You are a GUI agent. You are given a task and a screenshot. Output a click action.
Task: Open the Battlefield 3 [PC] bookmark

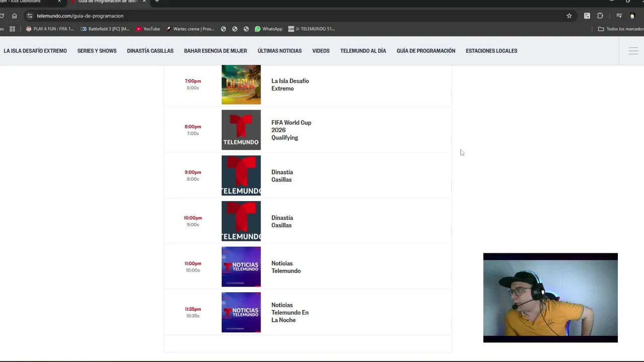pyautogui.click(x=105, y=29)
